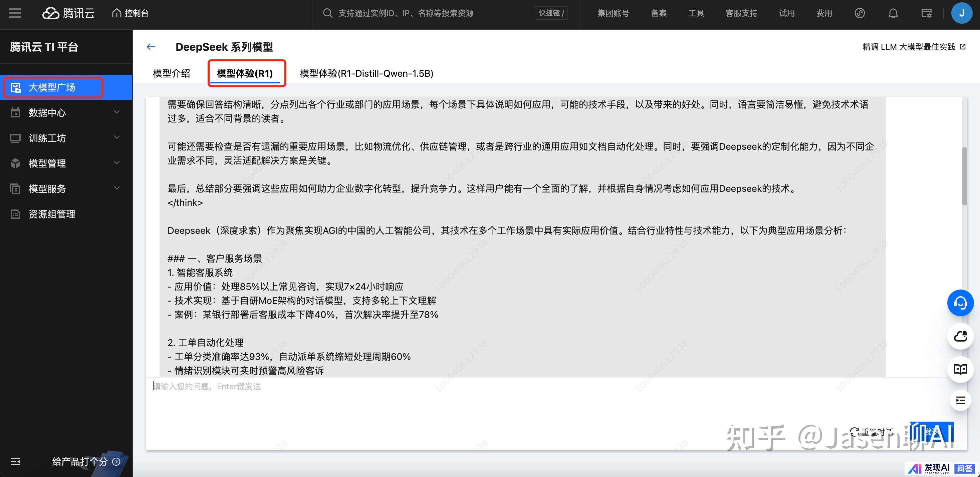Click the 快捷键 / shortcut badge
Viewport: 980px width, 477px height.
click(551, 13)
